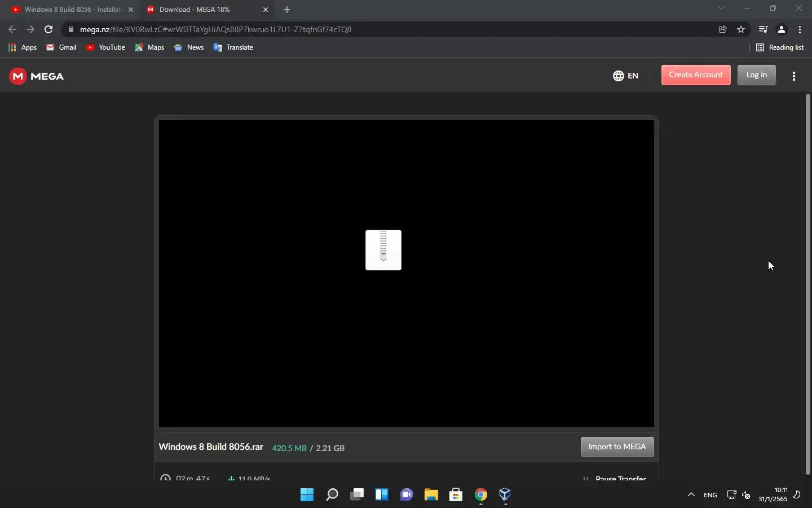Viewport: 812px width, 508px height.
Task: Open the YouTube bookmark
Action: (x=105, y=47)
